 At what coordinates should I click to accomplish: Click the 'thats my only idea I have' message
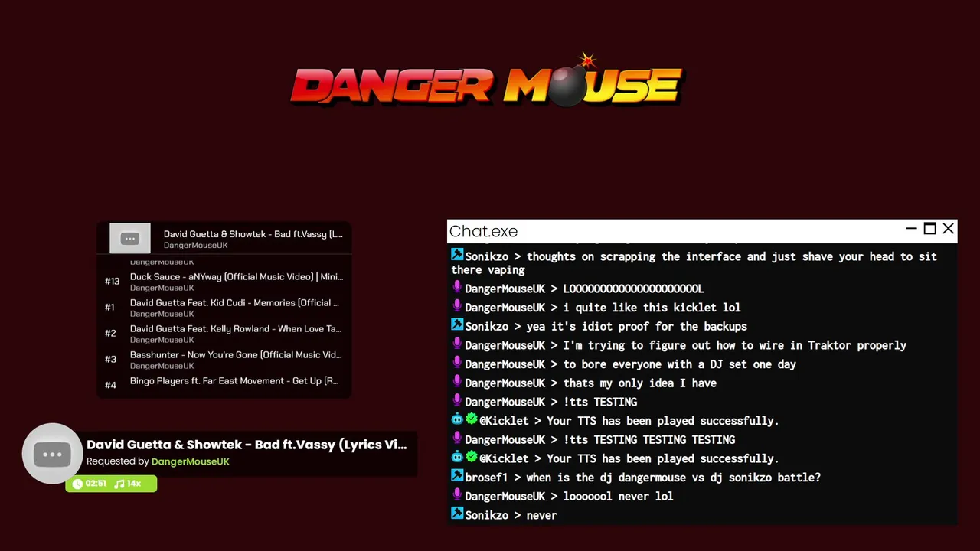[640, 383]
